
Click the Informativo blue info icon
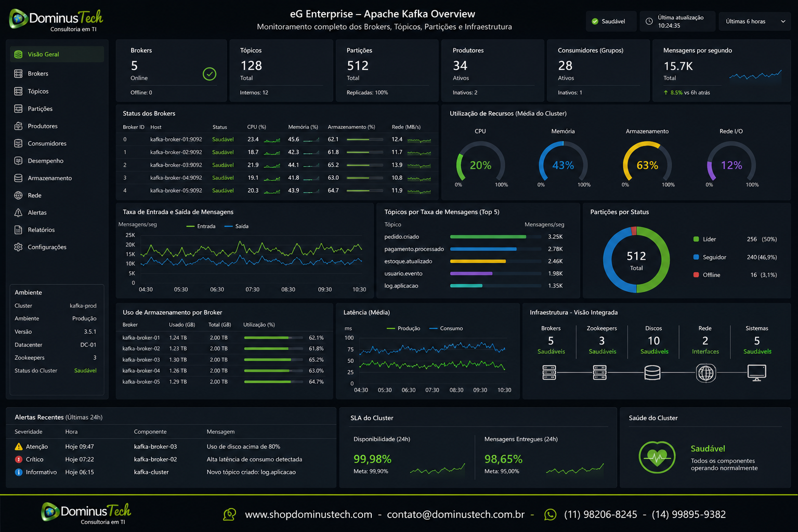click(x=19, y=472)
